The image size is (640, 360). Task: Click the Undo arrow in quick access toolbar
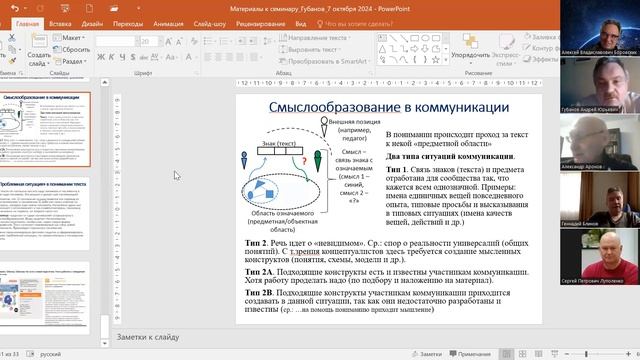[x=15, y=8]
